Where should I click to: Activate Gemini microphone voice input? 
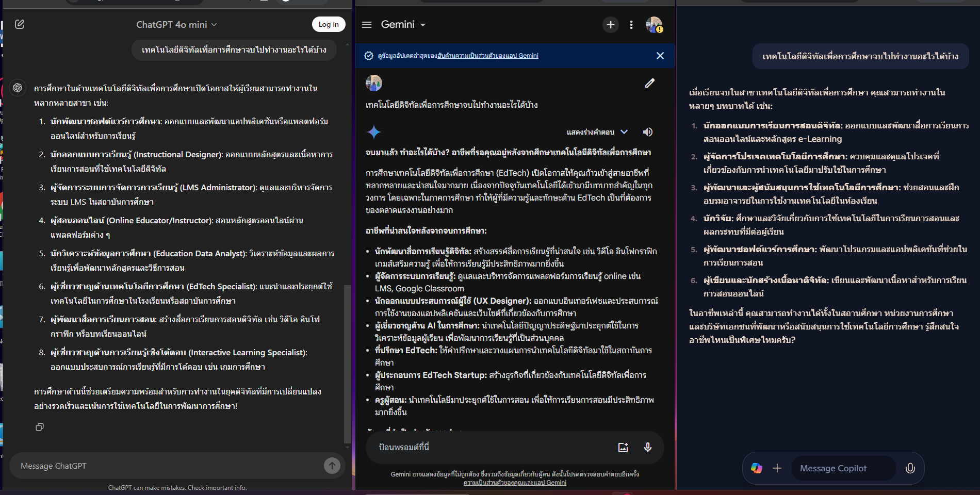(x=648, y=447)
